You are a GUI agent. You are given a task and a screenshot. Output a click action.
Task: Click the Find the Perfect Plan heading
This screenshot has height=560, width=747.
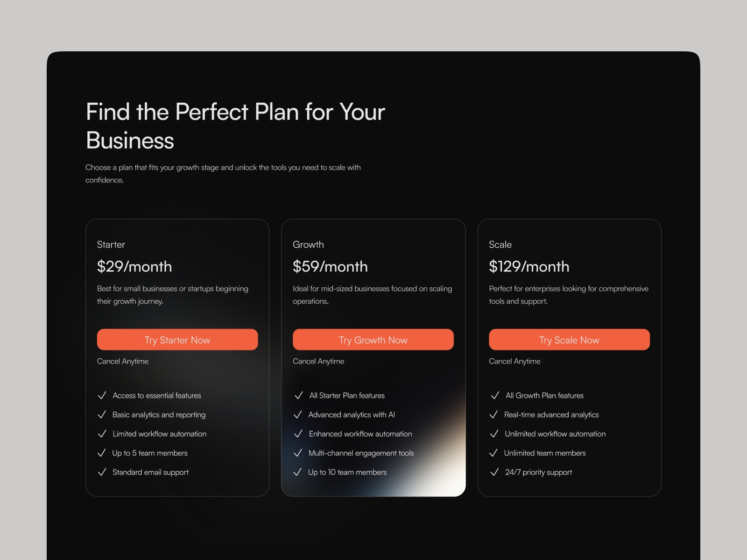coord(235,125)
